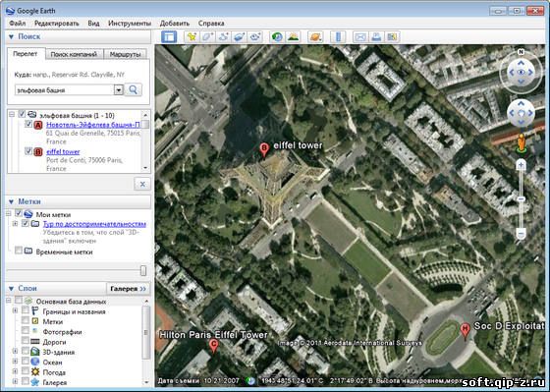Open the Инструменты menu
550x392 pixels.
(x=130, y=24)
